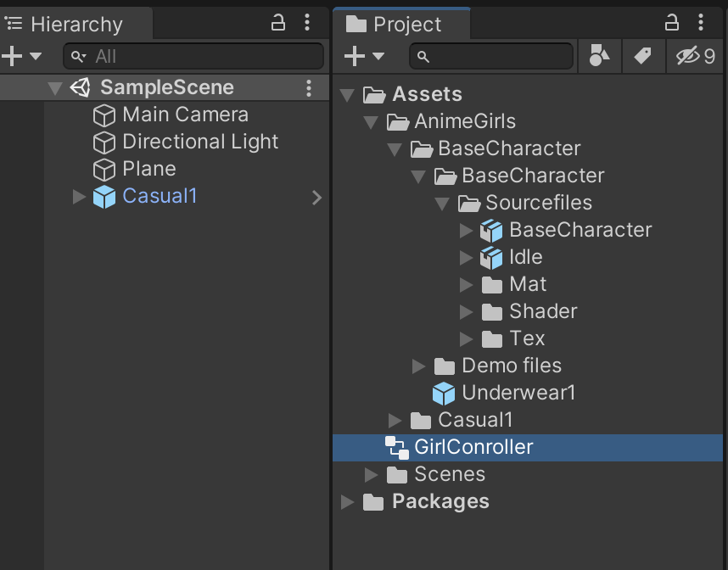Expand the Casual1 object in Hierarchy
The width and height of the screenshot is (728, 570).
(x=80, y=197)
